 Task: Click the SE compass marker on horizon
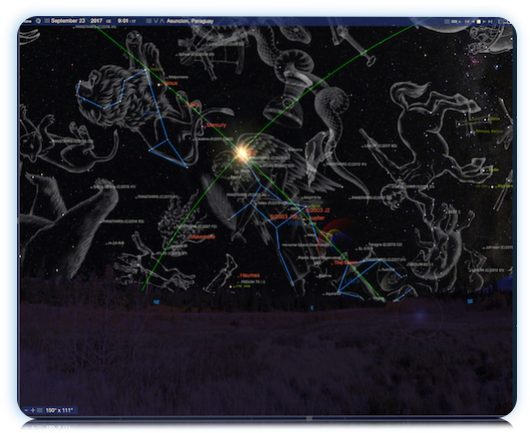coord(470,301)
